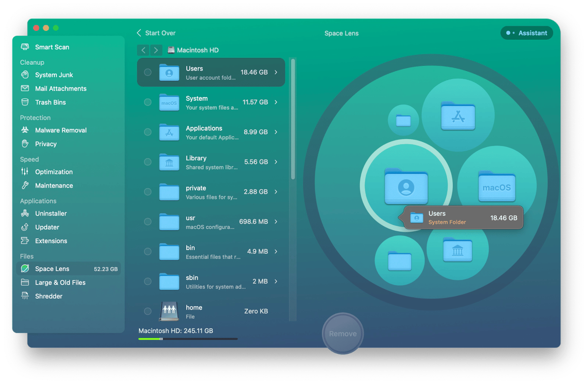
Task: Click the folder list scrollbar
Action: pos(293,119)
